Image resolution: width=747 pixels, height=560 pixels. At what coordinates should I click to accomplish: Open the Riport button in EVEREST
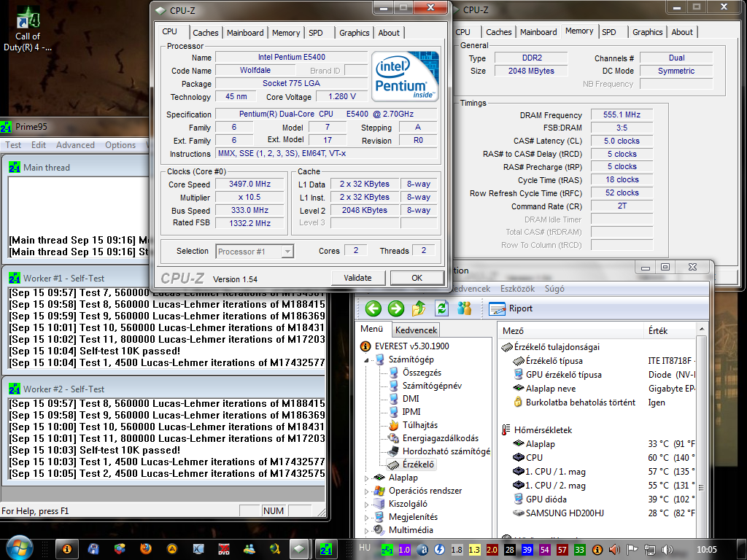[511, 308]
